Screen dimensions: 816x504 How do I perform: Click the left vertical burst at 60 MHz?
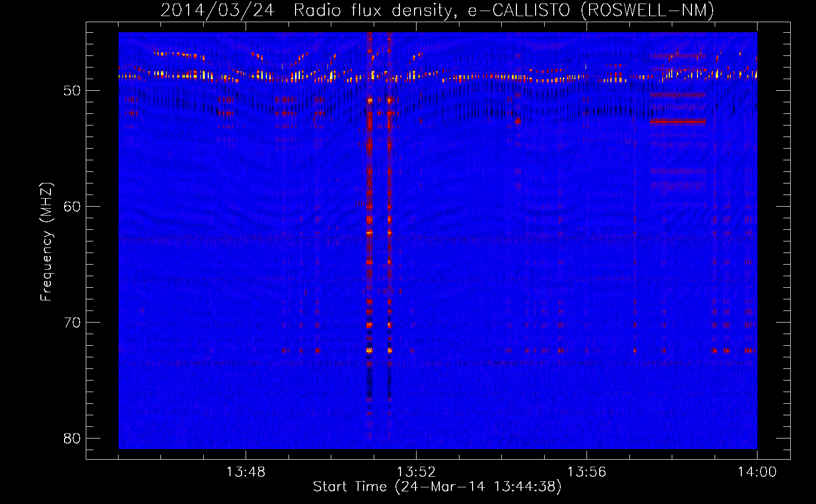click(x=369, y=206)
